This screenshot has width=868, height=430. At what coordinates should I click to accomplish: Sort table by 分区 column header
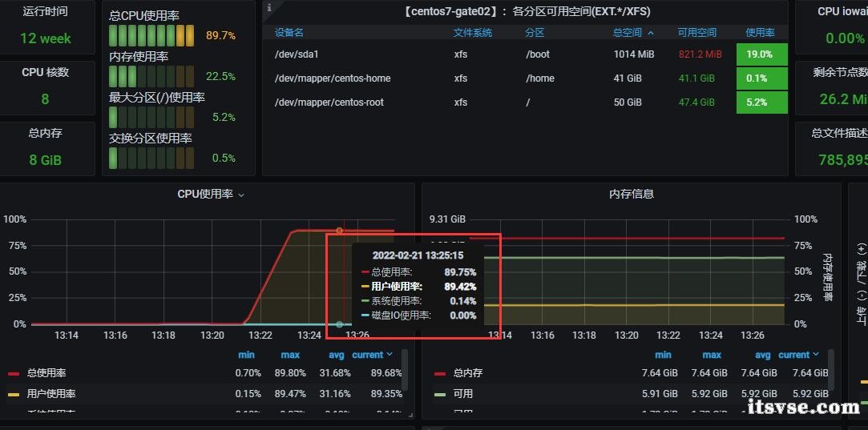(x=535, y=33)
